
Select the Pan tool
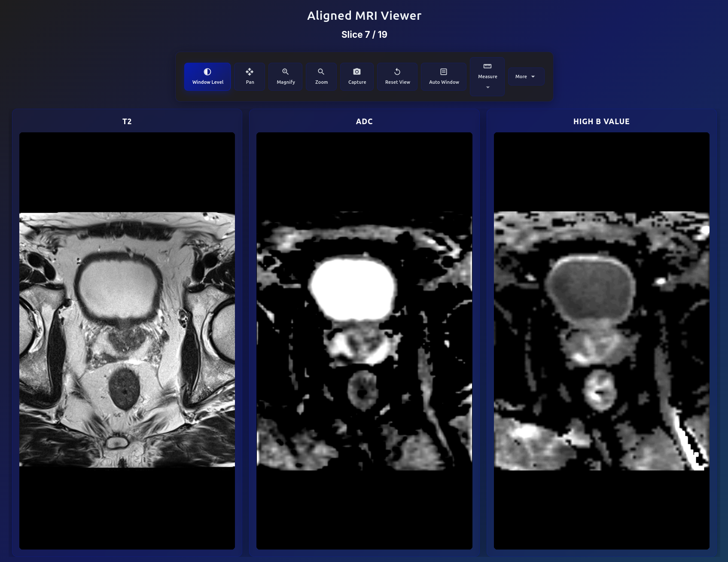[x=250, y=76]
